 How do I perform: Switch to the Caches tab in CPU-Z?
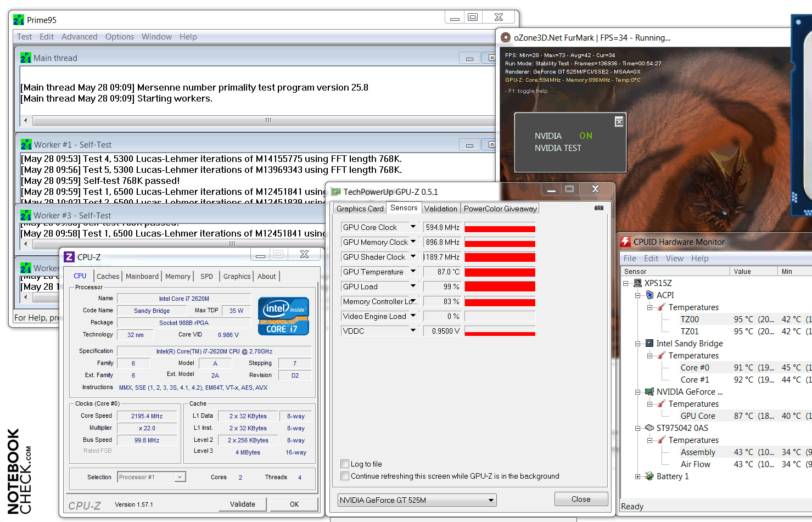click(108, 277)
